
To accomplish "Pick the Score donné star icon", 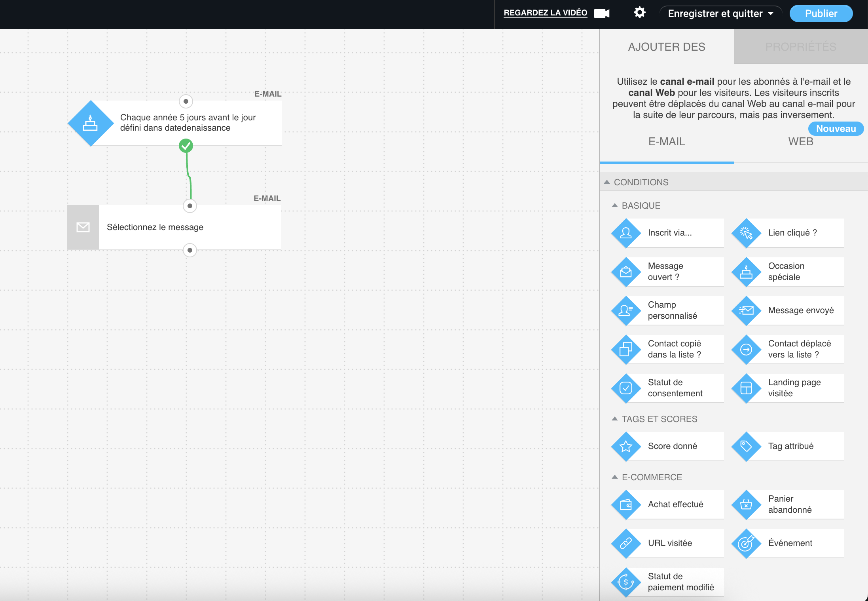I will 626,447.
